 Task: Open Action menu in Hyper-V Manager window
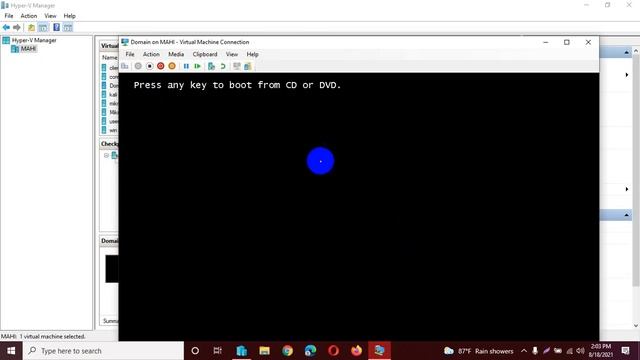click(29, 16)
